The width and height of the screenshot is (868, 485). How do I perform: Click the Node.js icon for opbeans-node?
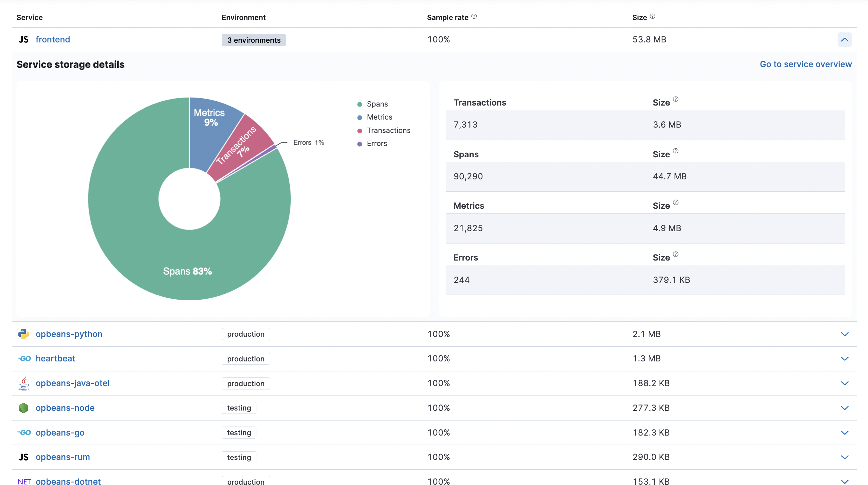click(24, 408)
